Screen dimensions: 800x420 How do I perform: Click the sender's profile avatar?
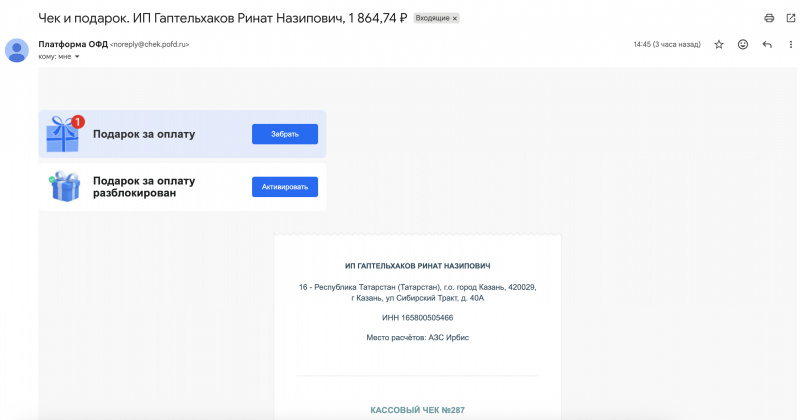[17, 49]
